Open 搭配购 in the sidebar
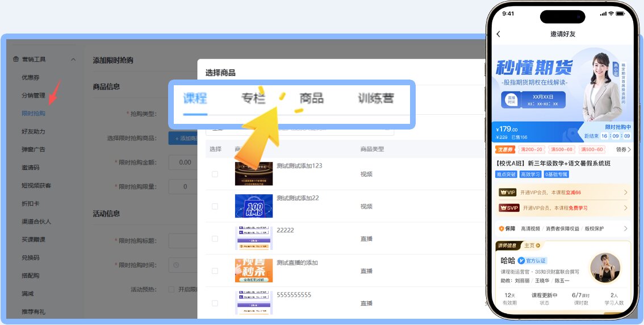Image resolution: width=644 pixels, height=325 pixels. (x=31, y=276)
